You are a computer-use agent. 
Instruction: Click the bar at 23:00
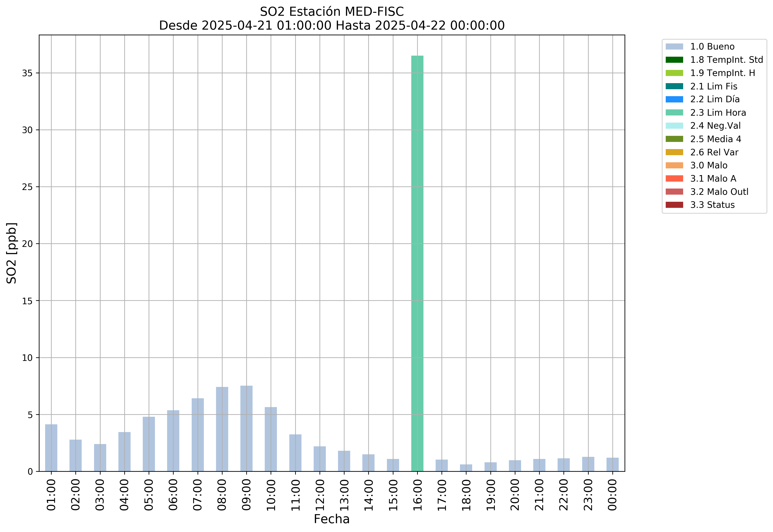pyautogui.click(x=588, y=464)
